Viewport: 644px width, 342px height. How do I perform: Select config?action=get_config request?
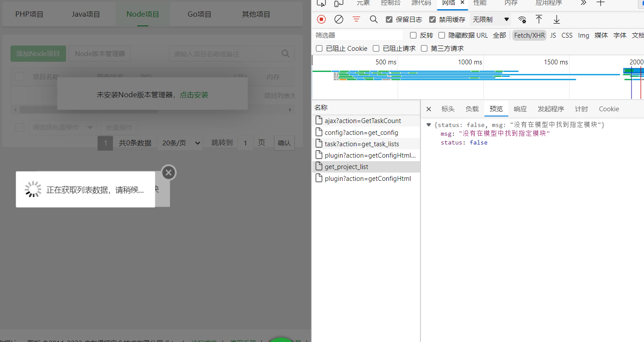click(367, 132)
